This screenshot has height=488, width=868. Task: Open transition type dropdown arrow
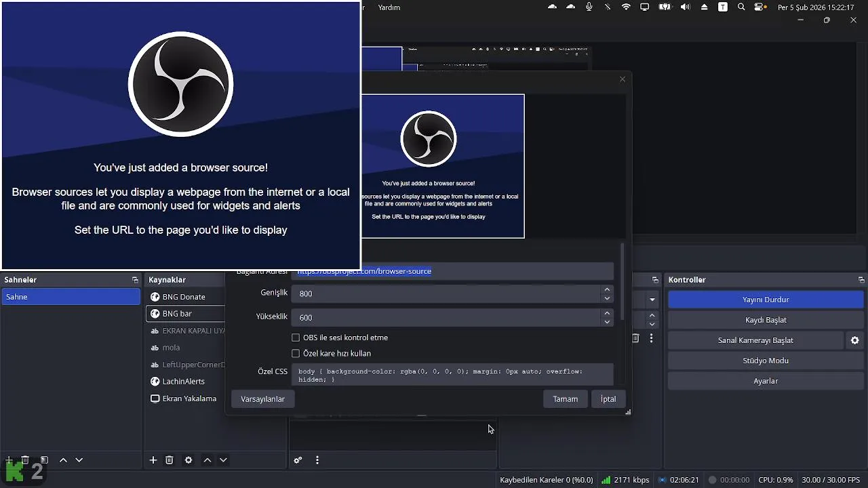click(652, 300)
